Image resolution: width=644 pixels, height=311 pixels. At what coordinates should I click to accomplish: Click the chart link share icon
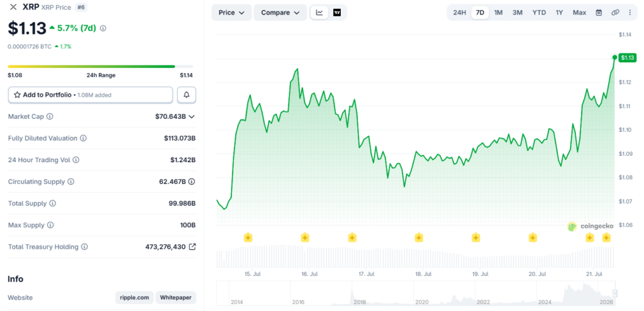615,13
